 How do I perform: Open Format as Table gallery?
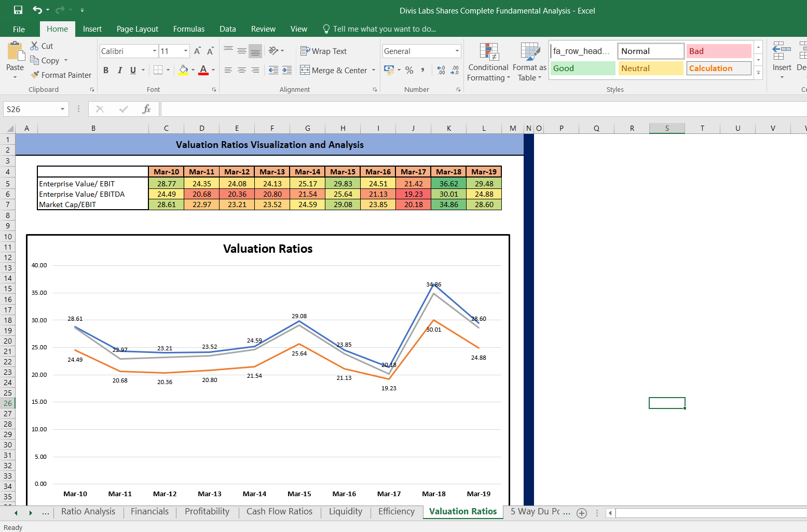(529, 62)
